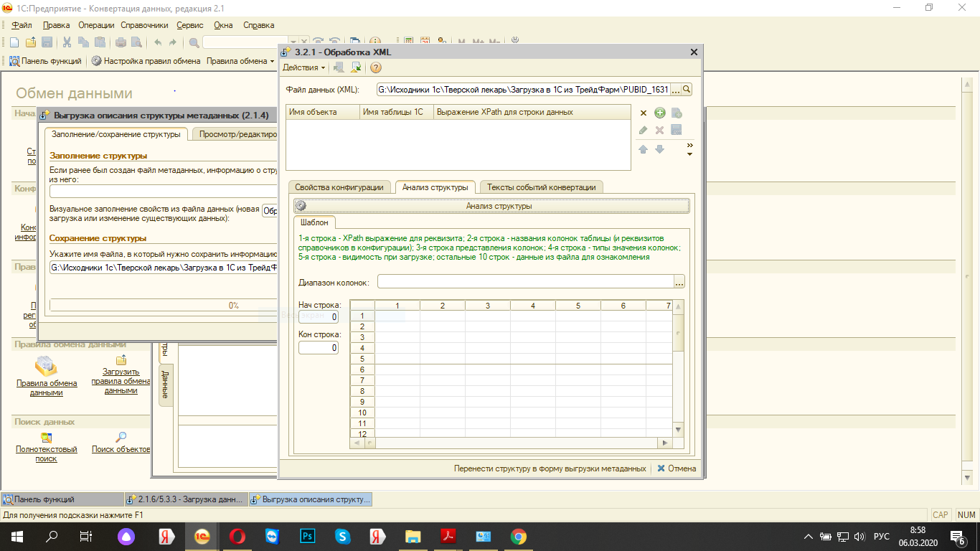The height and width of the screenshot is (551, 980).
Task: Click Поиск объектов magnifier icon
Action: tap(121, 437)
